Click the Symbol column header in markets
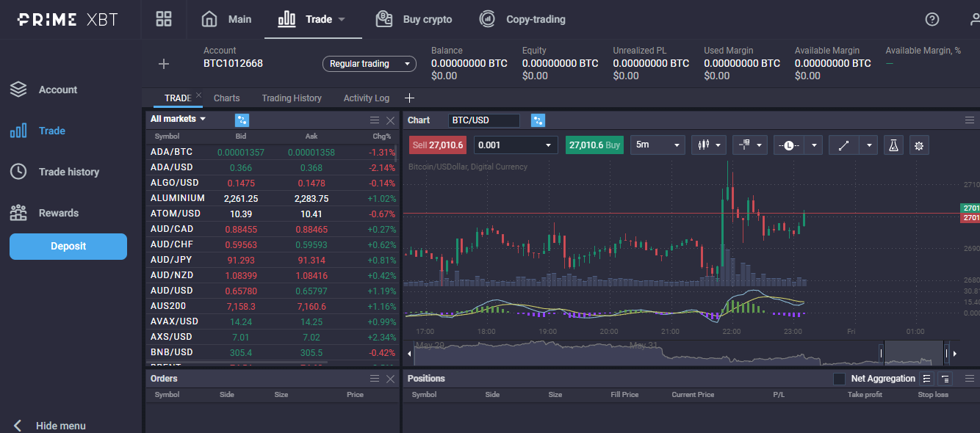The image size is (980, 433). coord(167,137)
